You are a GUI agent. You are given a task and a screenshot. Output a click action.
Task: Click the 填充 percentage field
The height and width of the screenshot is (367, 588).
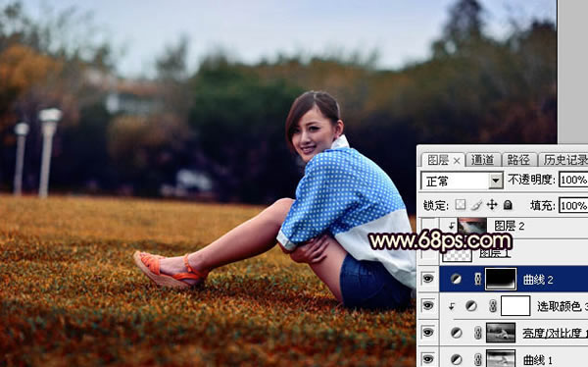click(573, 205)
